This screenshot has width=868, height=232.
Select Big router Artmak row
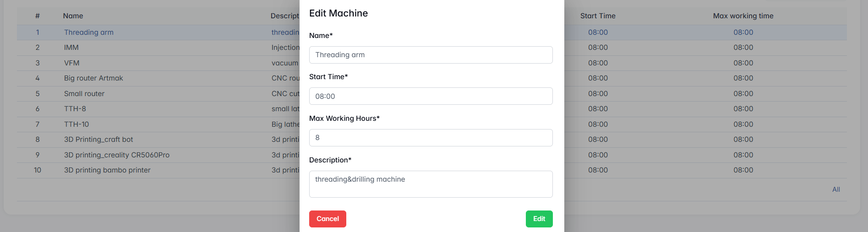[93, 78]
